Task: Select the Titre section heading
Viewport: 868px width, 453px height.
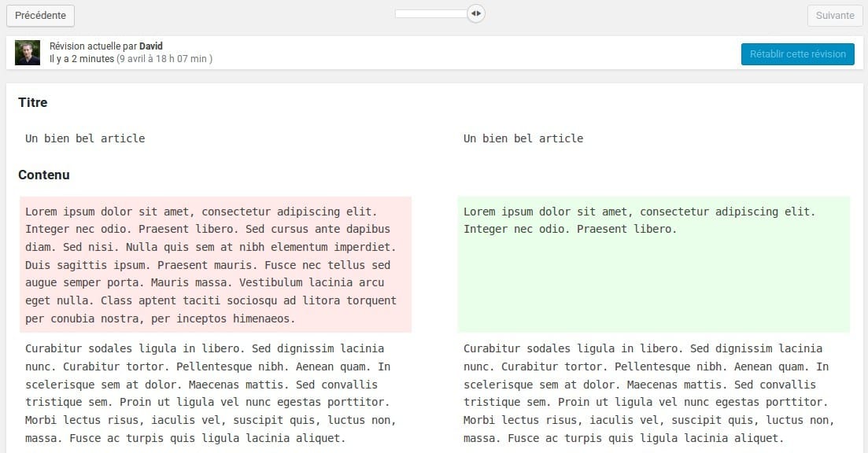Action: click(32, 102)
